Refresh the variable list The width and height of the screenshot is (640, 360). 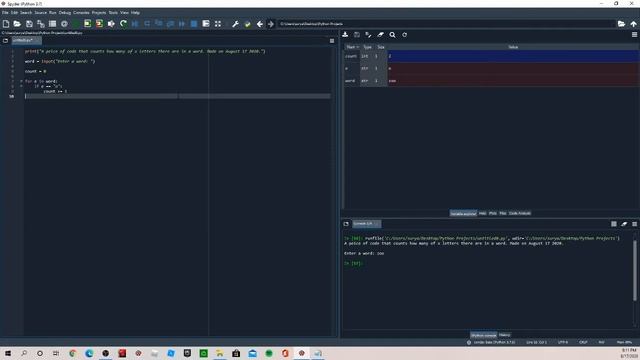(404, 35)
